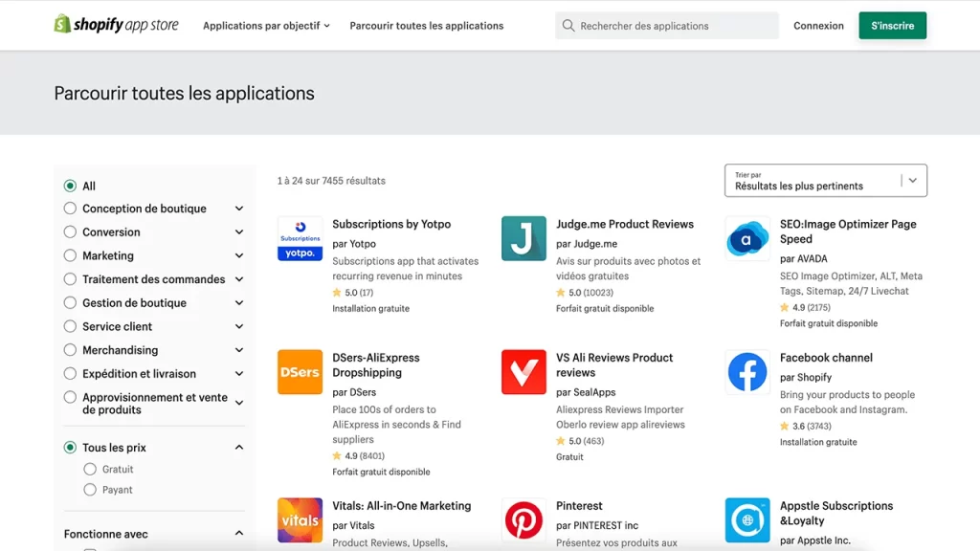Select Tous les prix radio button

(70, 448)
